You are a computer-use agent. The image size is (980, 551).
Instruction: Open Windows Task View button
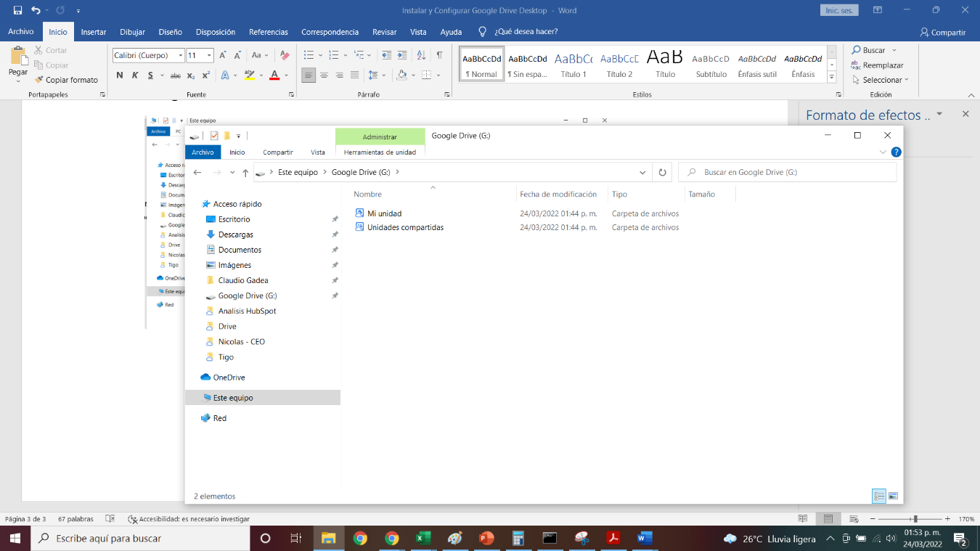296,538
